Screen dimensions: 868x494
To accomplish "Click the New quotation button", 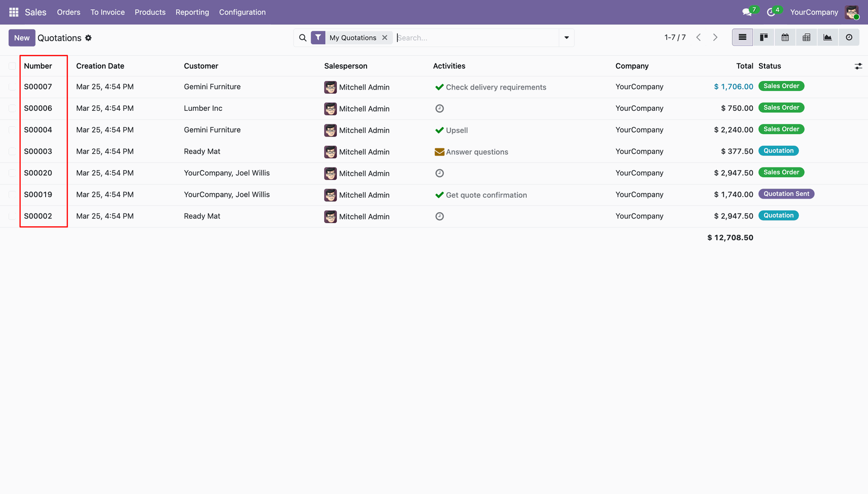I will coord(22,38).
